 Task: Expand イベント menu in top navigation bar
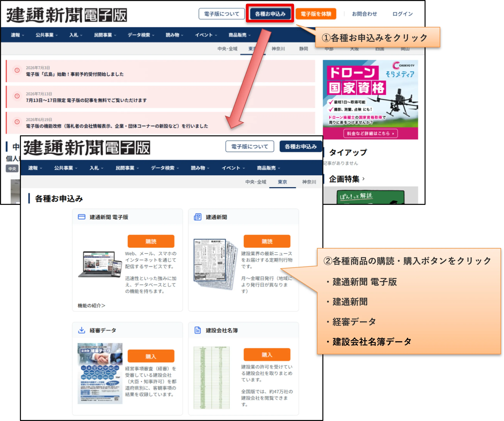206,35
